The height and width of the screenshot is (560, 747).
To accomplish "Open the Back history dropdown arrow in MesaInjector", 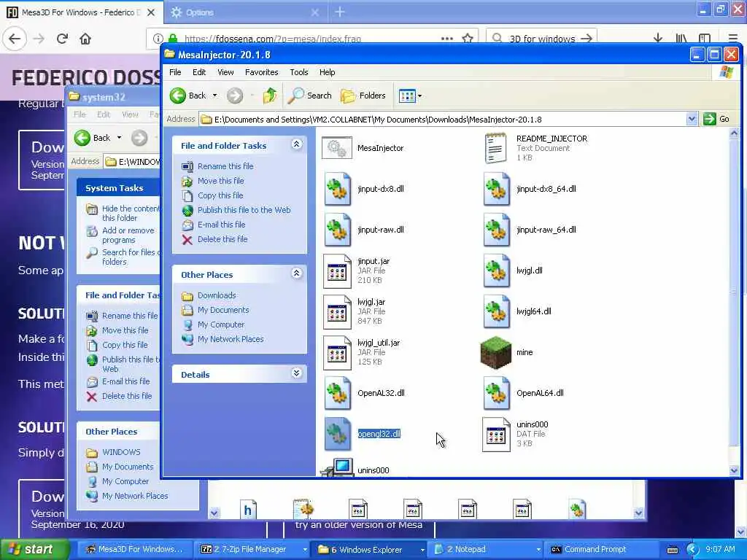I will [x=215, y=96].
